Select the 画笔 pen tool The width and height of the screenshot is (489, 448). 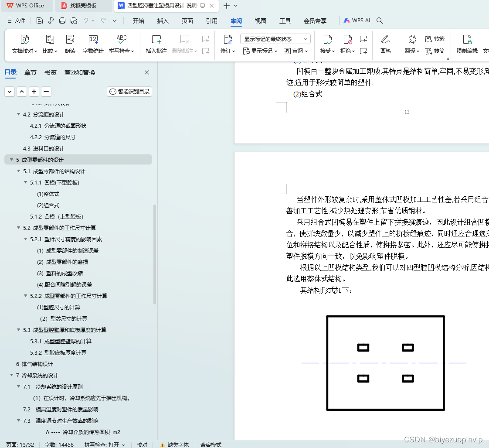coord(385,44)
